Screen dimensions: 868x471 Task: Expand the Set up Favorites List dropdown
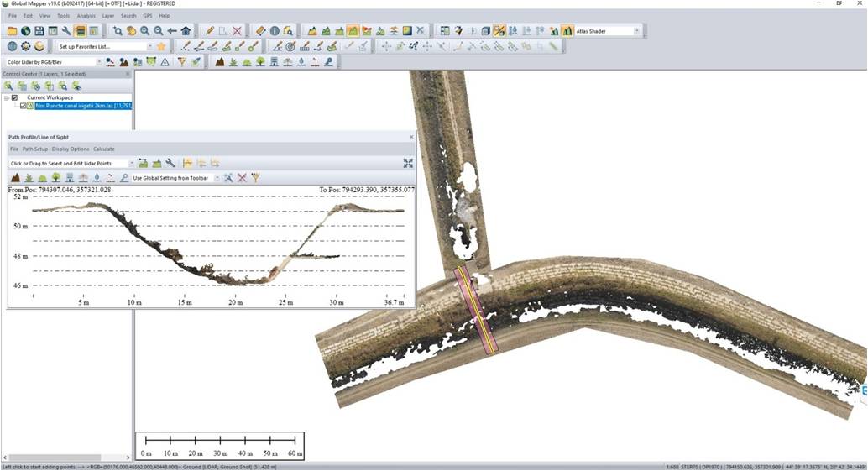point(149,46)
